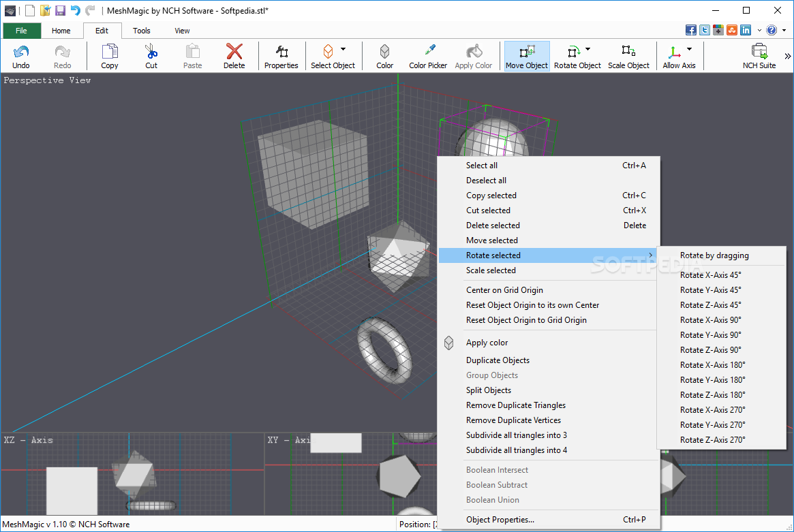Choose Rotate Y-Axis 90° option
This screenshot has width=794, height=532.
pos(722,335)
